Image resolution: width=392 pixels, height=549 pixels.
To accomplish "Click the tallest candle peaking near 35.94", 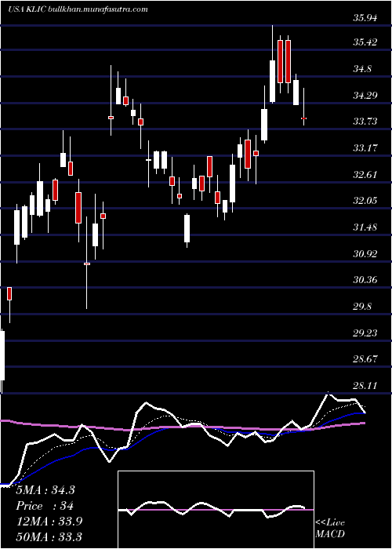I will pos(272,64).
